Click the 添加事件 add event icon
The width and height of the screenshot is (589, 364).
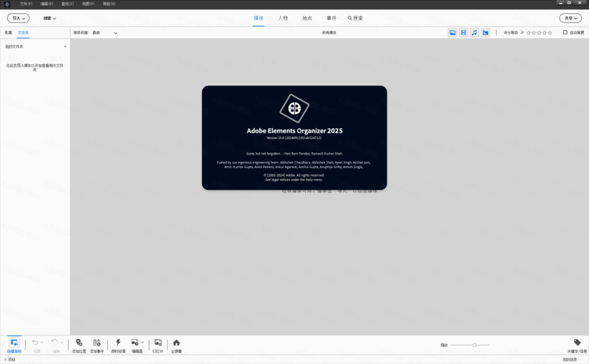(97, 342)
